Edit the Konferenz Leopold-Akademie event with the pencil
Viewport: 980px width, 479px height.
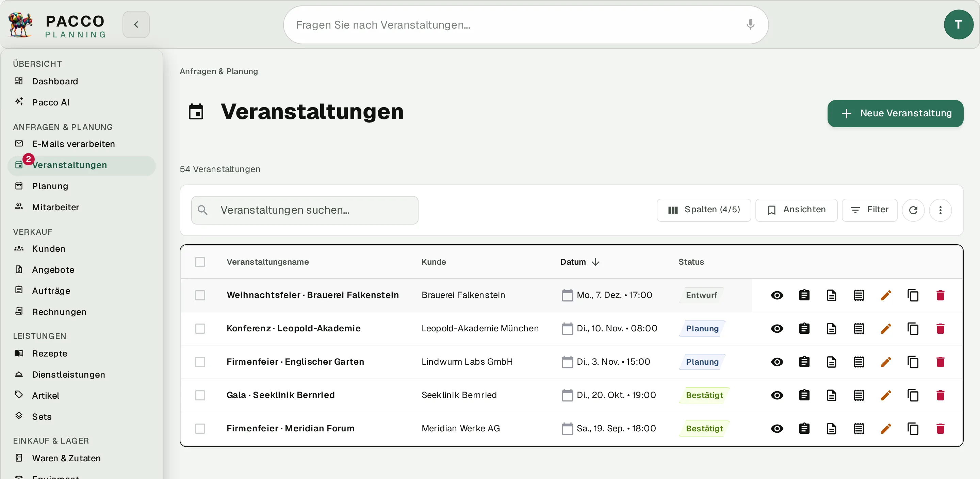(x=886, y=329)
